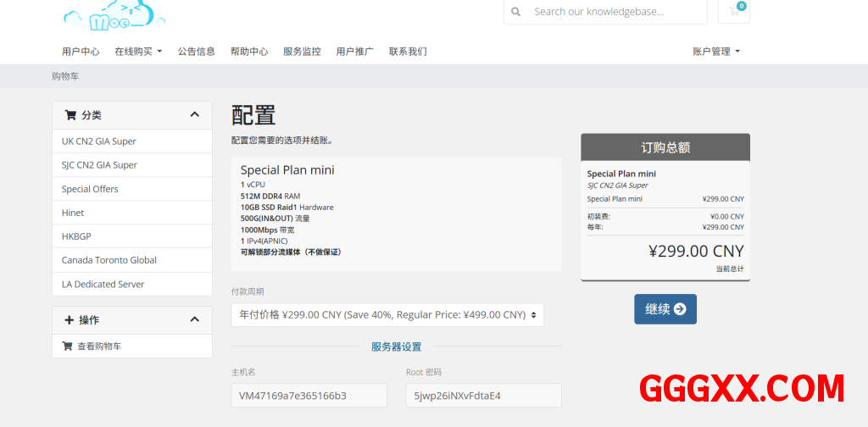Image resolution: width=868 pixels, height=427 pixels.
Task: Click the knowledgebase search magnifier icon
Action: pos(517,12)
